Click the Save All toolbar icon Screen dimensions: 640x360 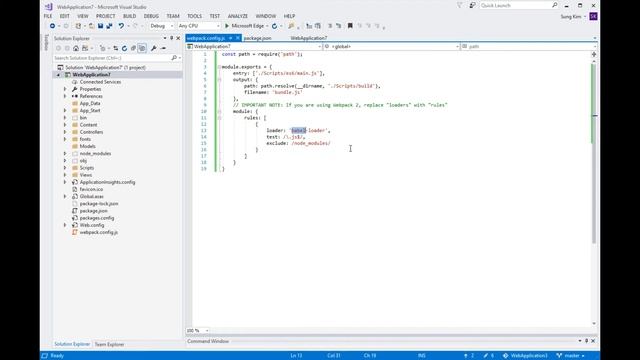(x=109, y=26)
